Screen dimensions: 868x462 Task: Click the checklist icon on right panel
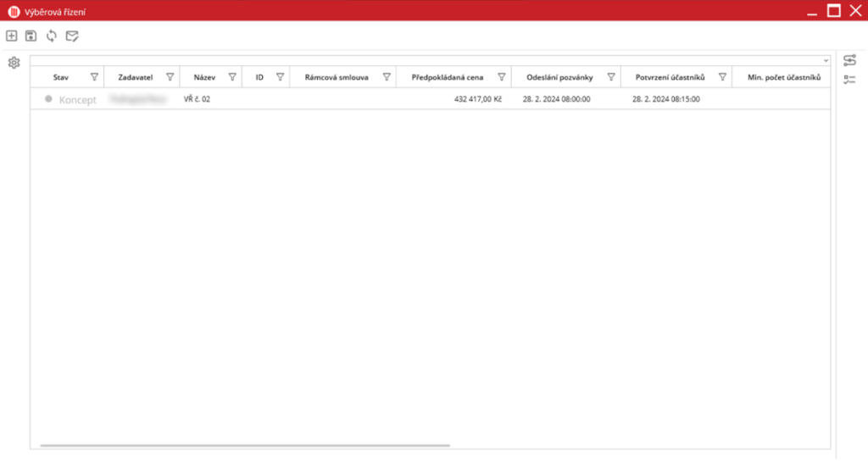[849, 80]
